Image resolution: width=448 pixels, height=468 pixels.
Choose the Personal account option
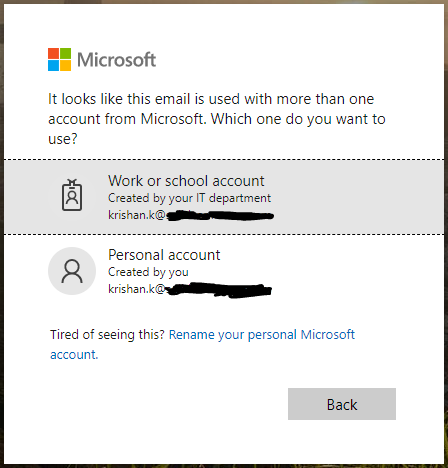pyautogui.click(x=224, y=271)
